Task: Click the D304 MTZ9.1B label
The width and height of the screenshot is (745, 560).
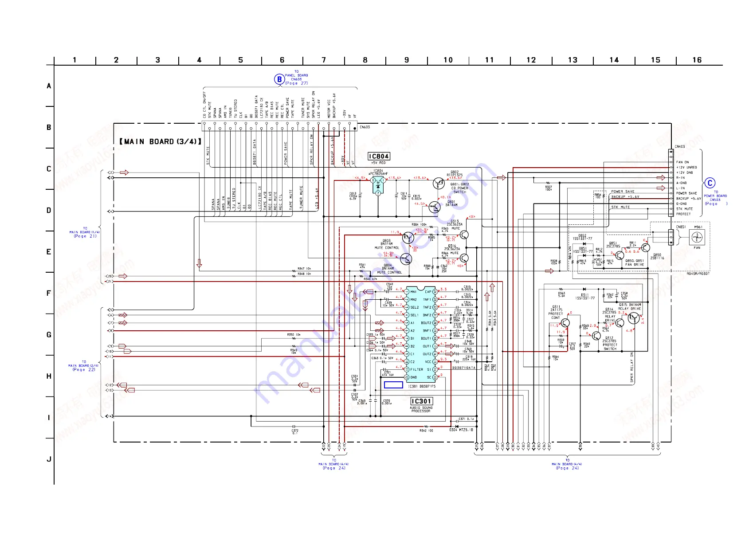Action: 461,430
